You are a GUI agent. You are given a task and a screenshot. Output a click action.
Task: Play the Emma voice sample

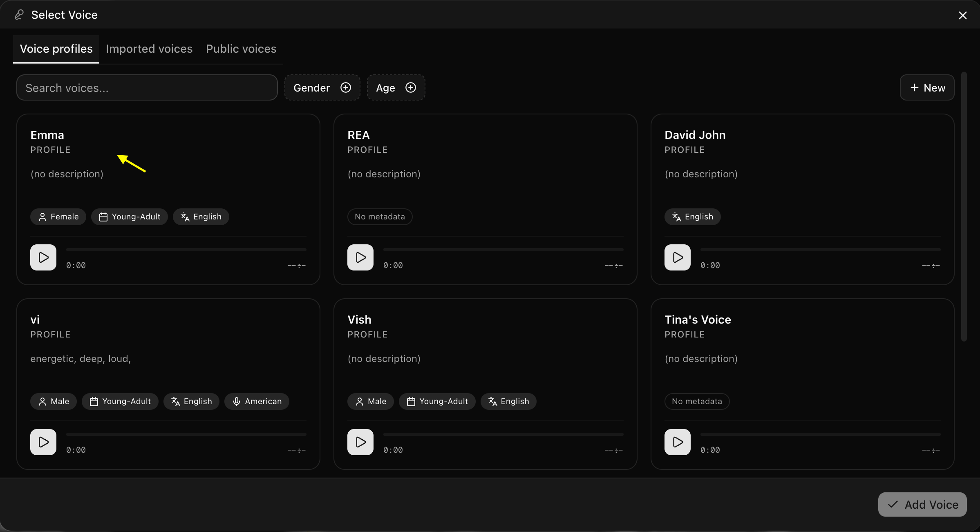[43, 257]
